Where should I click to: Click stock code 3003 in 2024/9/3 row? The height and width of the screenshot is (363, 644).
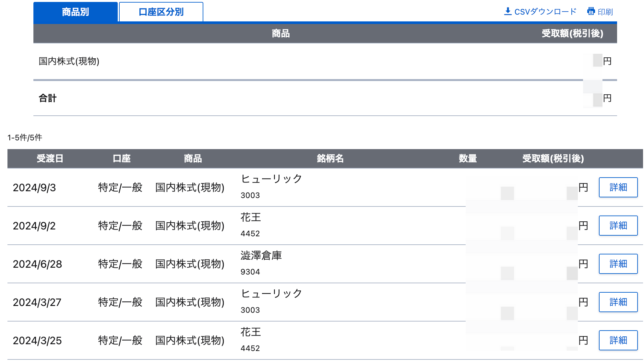250,195
